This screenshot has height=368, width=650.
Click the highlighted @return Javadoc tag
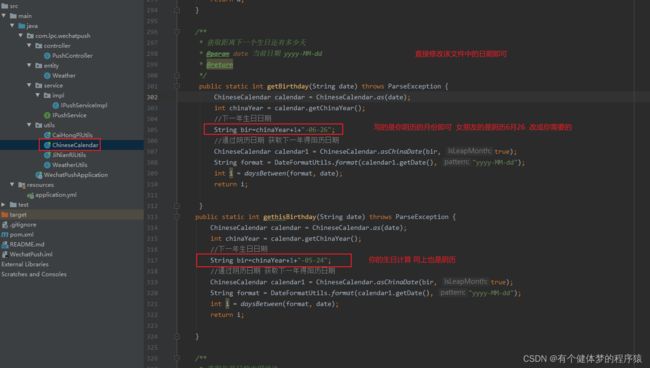pos(220,64)
